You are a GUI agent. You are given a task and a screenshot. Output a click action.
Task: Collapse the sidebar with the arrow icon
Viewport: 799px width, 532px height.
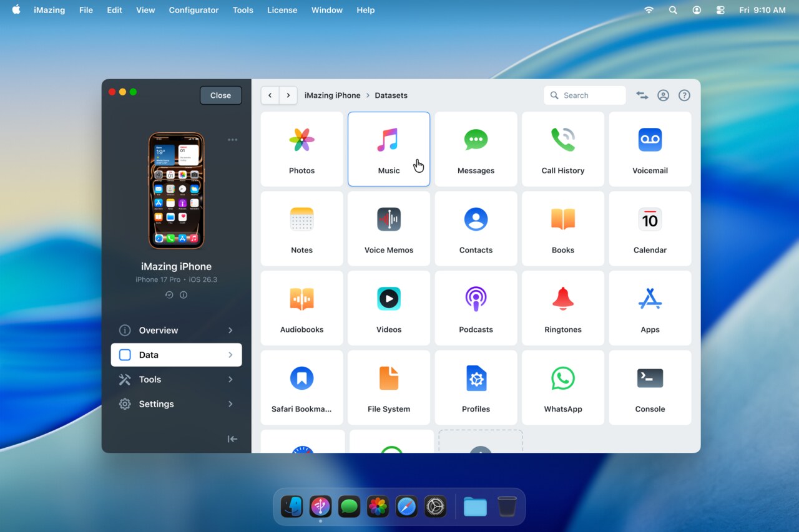pos(232,439)
